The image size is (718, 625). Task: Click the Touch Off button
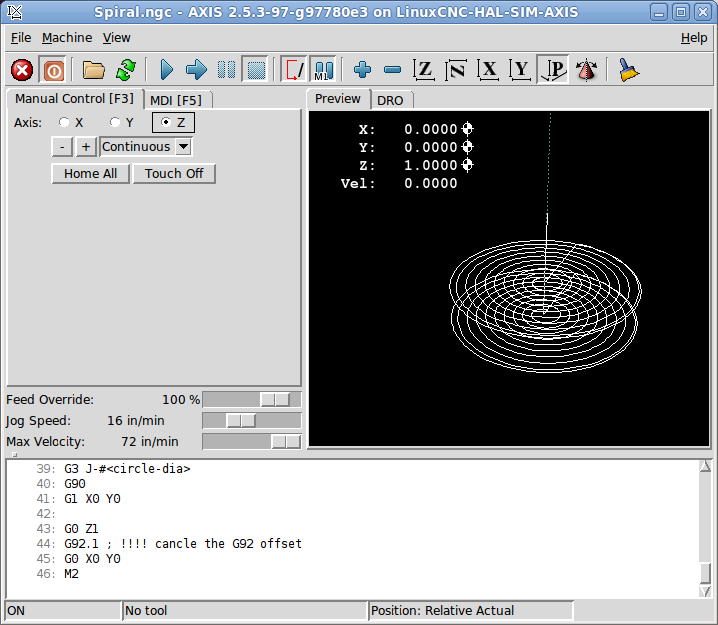174,174
